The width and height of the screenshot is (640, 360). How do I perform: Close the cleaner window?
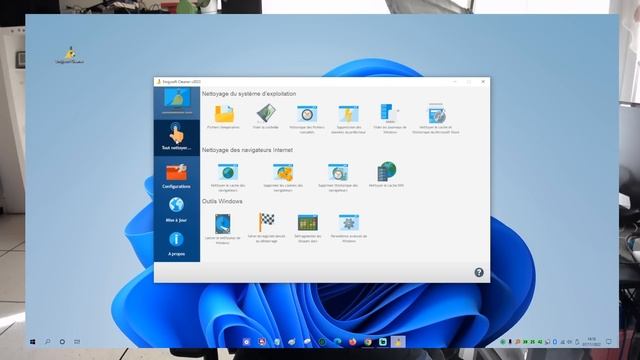pos(483,82)
